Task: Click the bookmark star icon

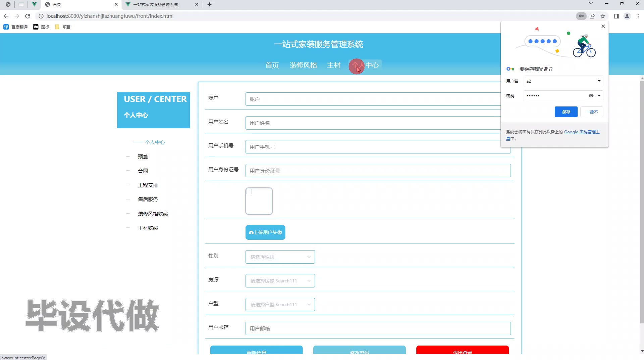Action: tap(603, 16)
